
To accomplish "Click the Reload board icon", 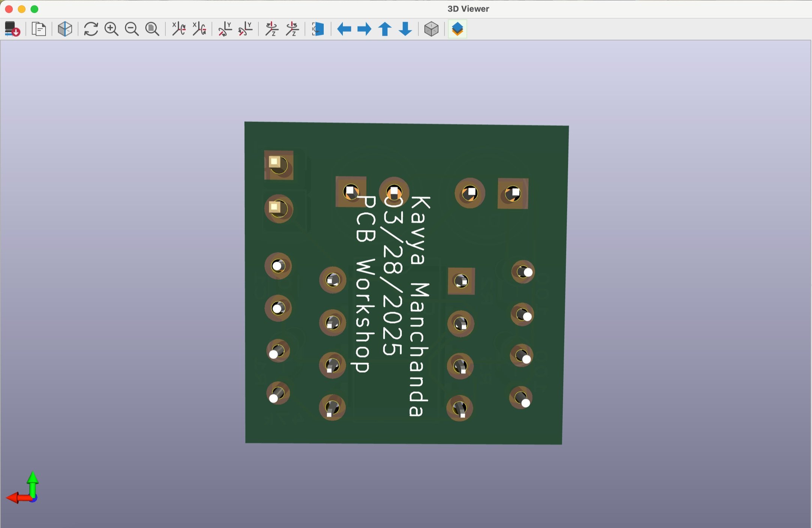I will click(12, 29).
